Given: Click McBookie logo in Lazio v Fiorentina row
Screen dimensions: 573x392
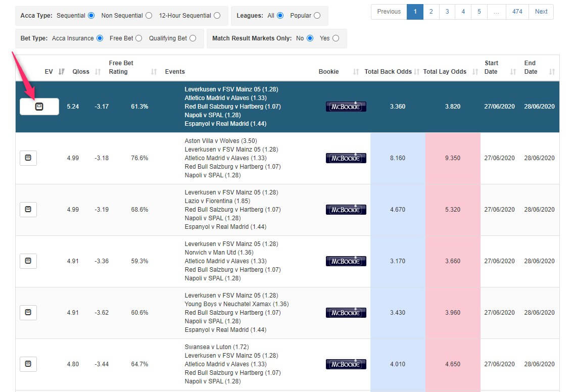Looking at the screenshot, I should point(346,210).
